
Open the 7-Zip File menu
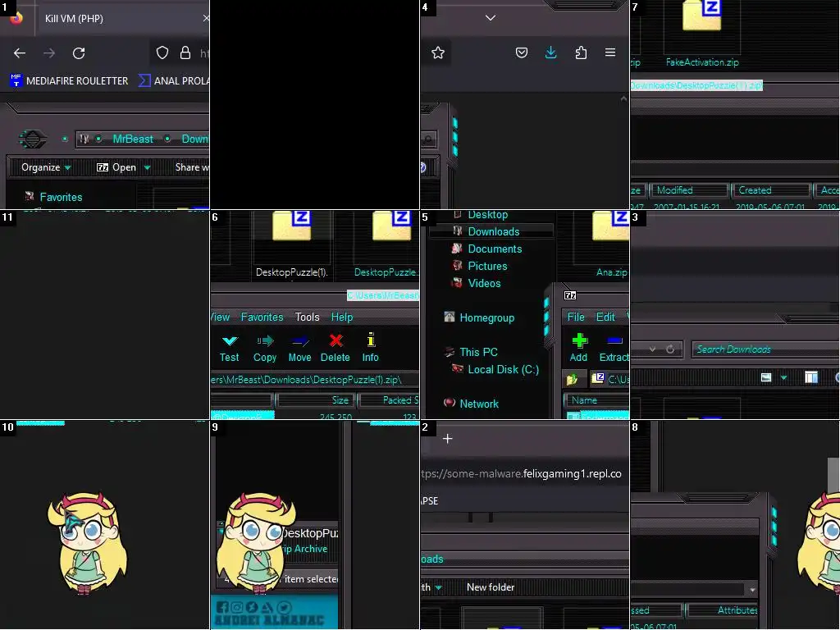click(576, 317)
